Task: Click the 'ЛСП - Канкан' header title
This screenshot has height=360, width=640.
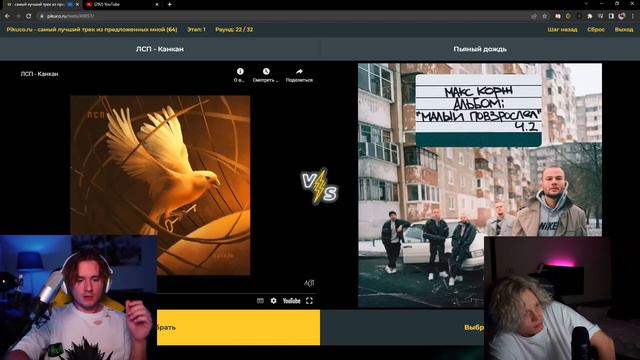Action: pyautogui.click(x=160, y=49)
